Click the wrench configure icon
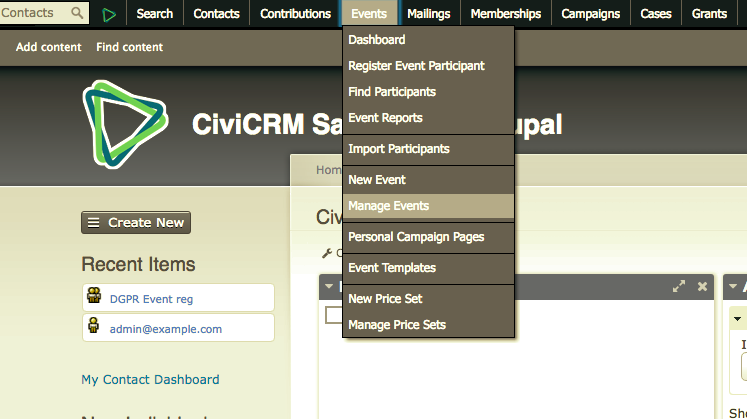This screenshot has height=419, width=747. click(x=327, y=253)
